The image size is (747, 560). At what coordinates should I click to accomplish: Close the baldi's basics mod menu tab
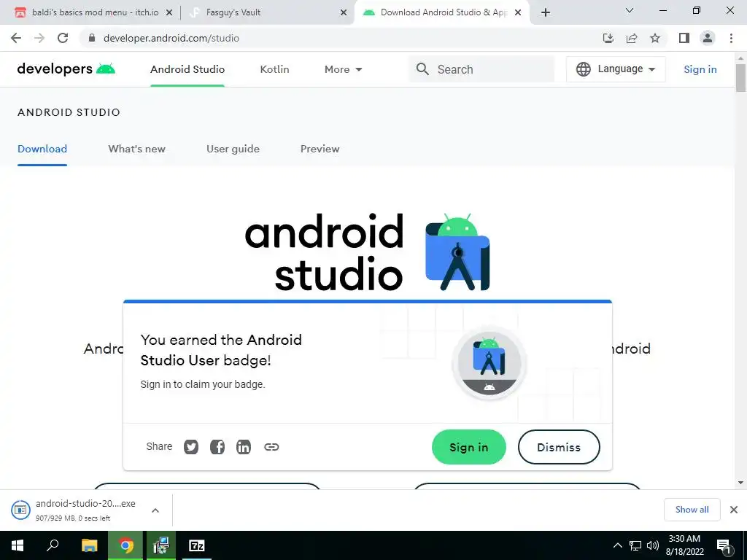tap(169, 13)
